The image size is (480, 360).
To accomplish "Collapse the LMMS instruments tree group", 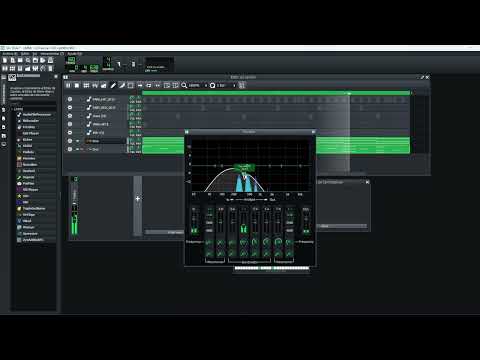I will point(18,109).
